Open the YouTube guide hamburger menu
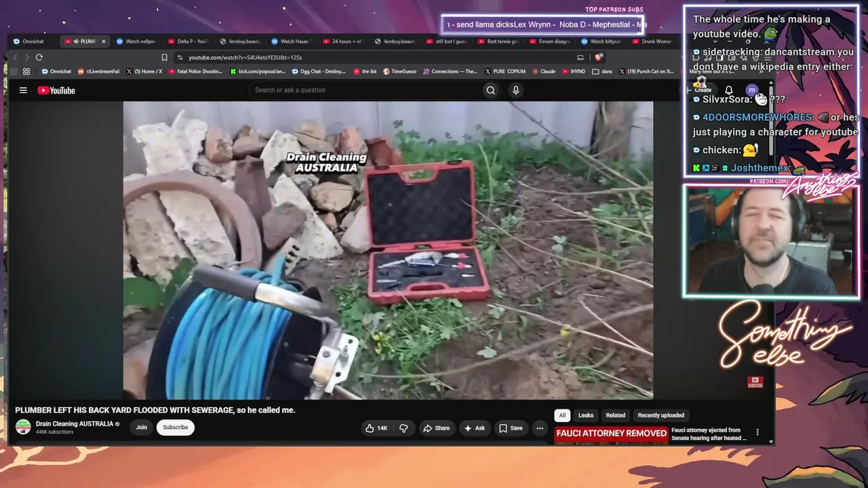Image resolution: width=868 pixels, height=488 pixels. 23,90
